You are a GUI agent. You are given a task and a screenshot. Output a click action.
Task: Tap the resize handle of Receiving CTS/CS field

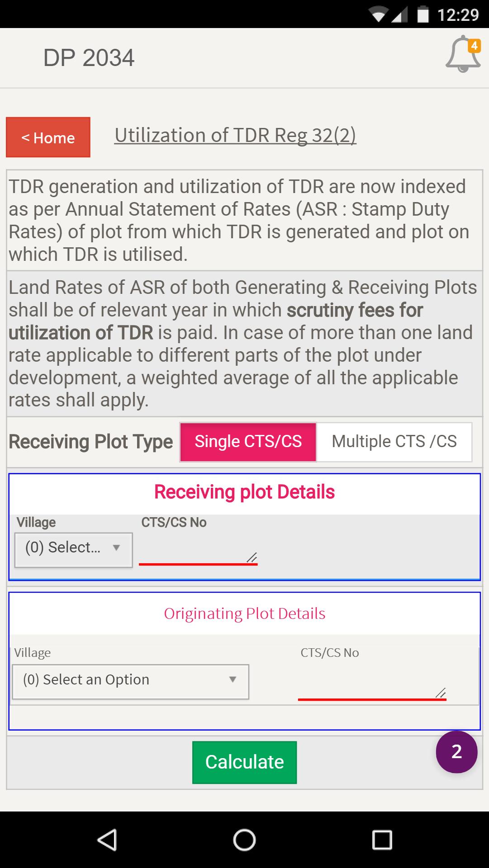(x=252, y=557)
